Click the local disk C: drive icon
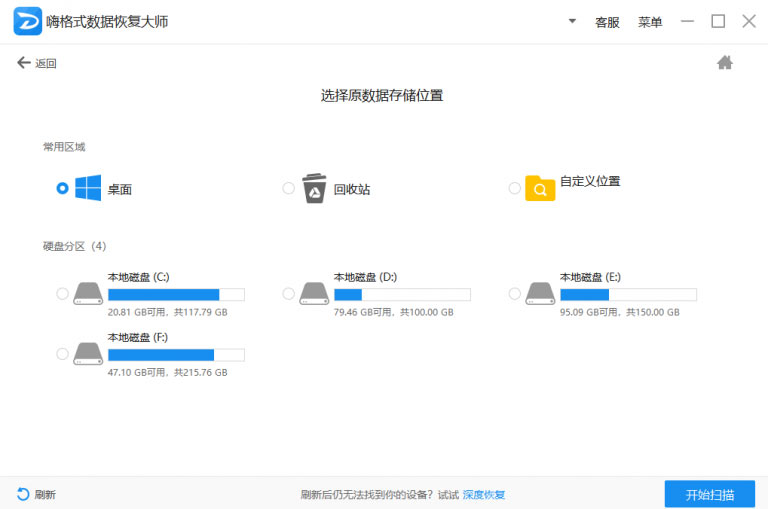Screen dimensions: 768x509 88,294
